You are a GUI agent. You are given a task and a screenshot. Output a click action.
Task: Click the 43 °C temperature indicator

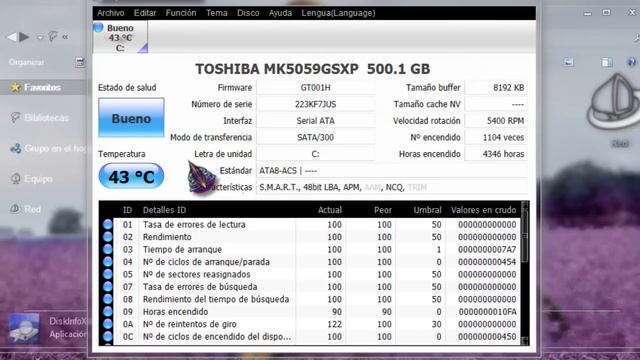(x=131, y=176)
